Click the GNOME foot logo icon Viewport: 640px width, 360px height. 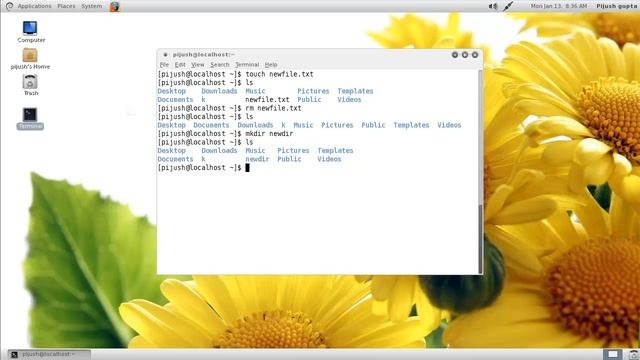(9, 6)
